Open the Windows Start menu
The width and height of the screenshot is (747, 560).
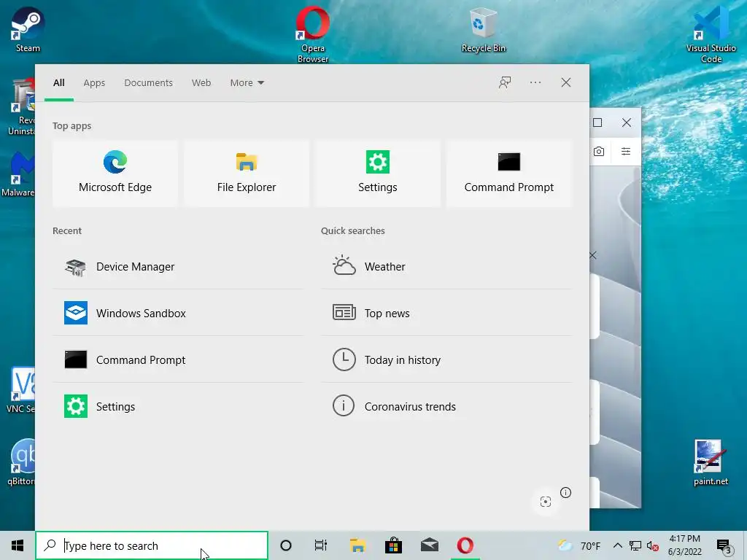coord(18,545)
